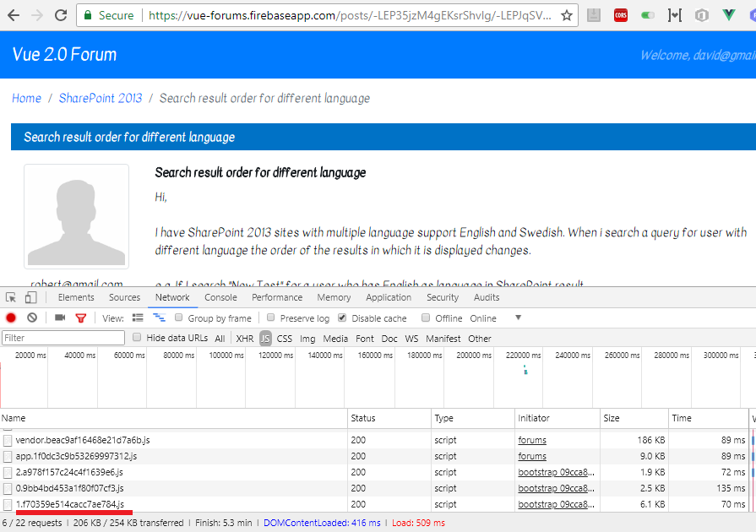The height and width of the screenshot is (532, 756).
Task: Focus the network Filter text field
Action: pyautogui.click(x=63, y=338)
